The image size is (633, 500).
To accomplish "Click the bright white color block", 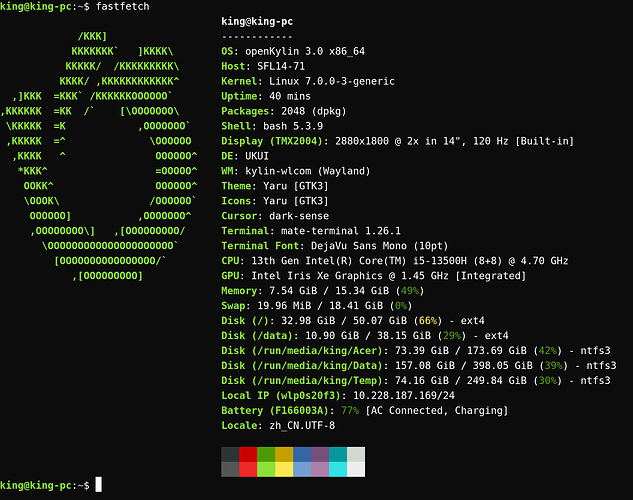I will [356, 469].
